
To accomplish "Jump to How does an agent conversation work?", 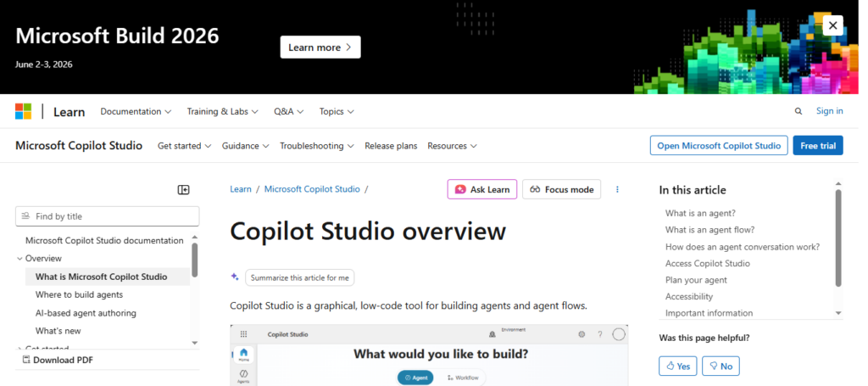I will click(x=743, y=246).
